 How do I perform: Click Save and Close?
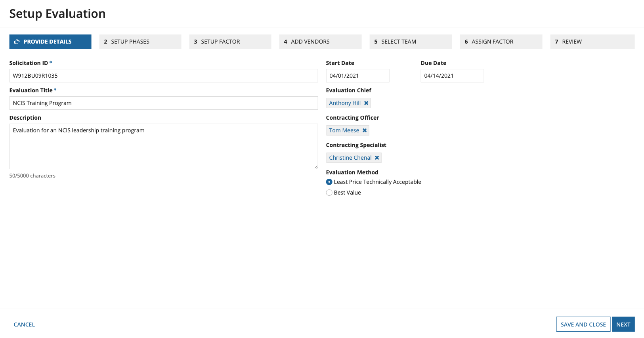pos(583,324)
